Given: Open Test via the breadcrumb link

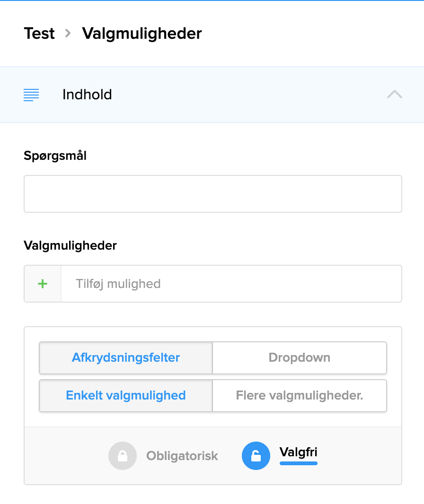Looking at the screenshot, I should point(39,34).
